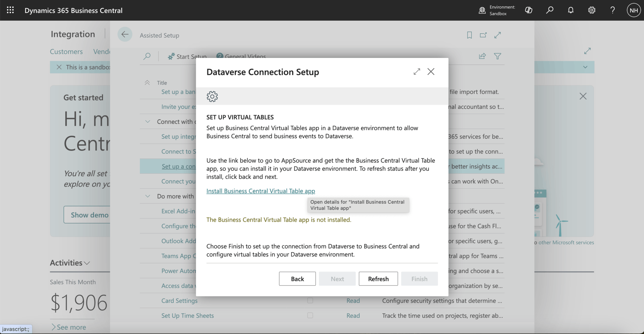Screen dimensions: 644x334
Task: Expand See more under Sales This Month
Action: tap(69, 327)
